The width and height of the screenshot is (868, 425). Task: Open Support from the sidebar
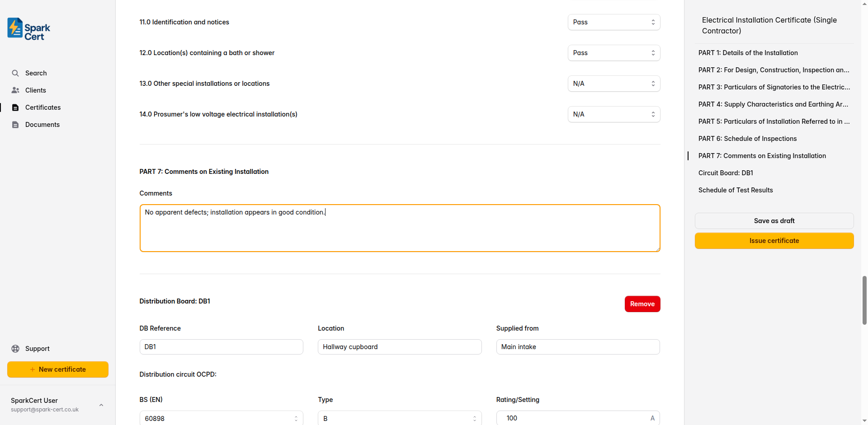click(x=15, y=348)
